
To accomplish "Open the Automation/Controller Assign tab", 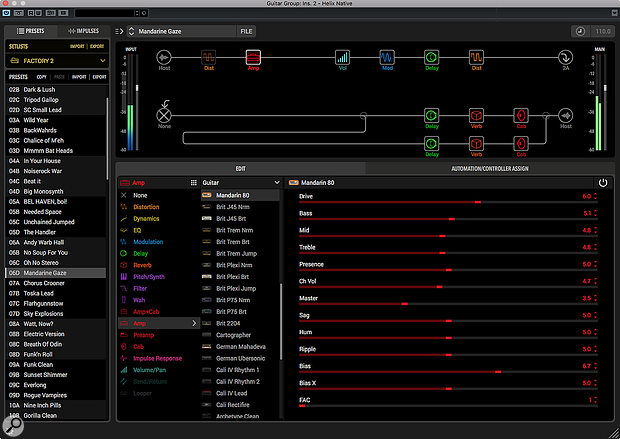I will pos(490,168).
